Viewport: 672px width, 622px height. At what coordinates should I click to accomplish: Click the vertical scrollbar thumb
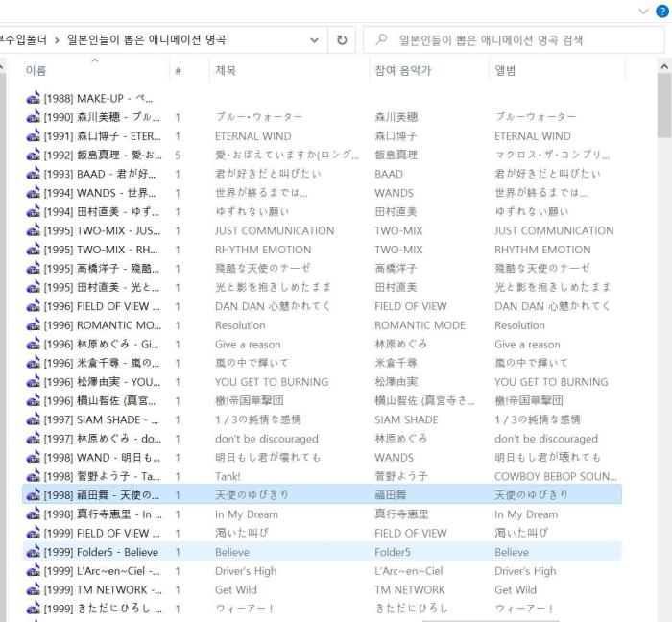pyautogui.click(x=664, y=106)
